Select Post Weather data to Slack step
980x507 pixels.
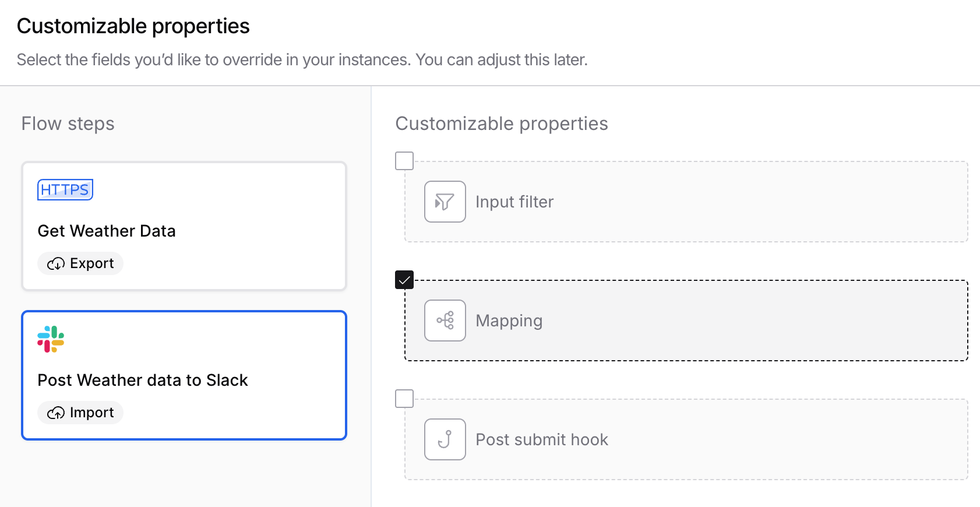184,375
